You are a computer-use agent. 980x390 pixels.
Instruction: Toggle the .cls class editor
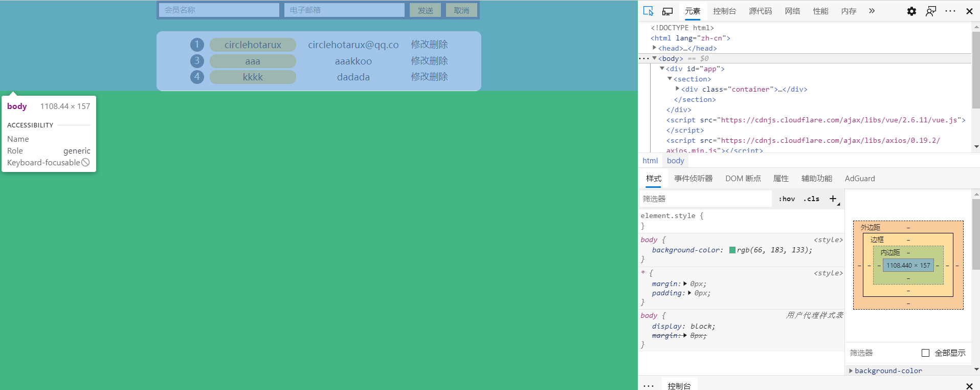coord(811,199)
